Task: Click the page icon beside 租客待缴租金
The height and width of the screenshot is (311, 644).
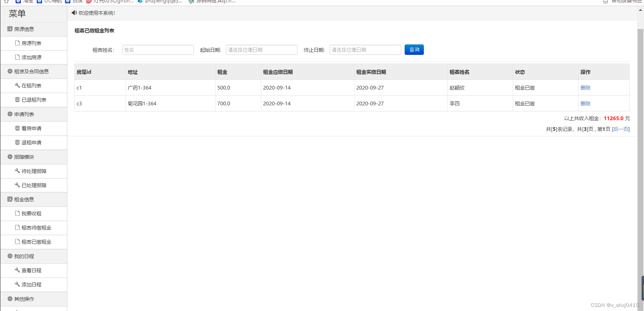Action: click(17, 228)
